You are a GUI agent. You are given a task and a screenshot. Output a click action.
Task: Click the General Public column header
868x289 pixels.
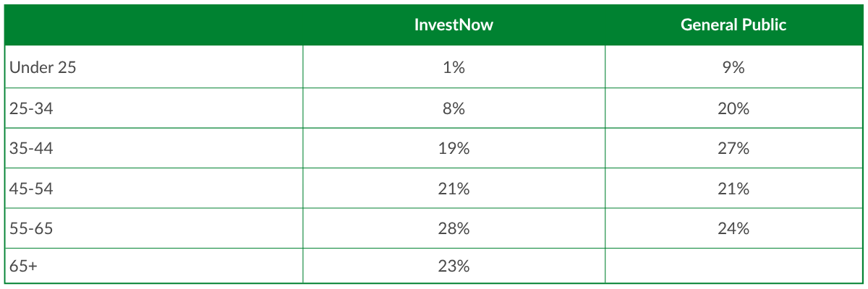point(733,25)
